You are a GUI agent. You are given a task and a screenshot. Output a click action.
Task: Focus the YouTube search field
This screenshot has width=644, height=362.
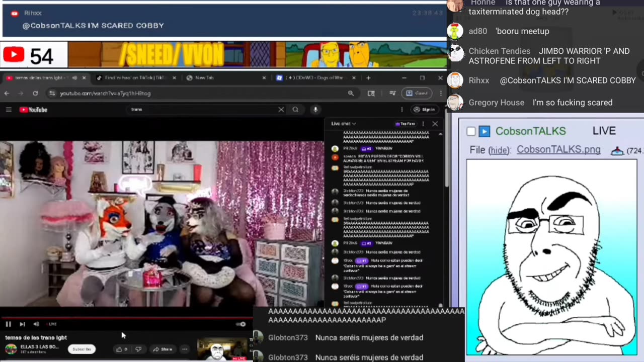[x=201, y=110]
